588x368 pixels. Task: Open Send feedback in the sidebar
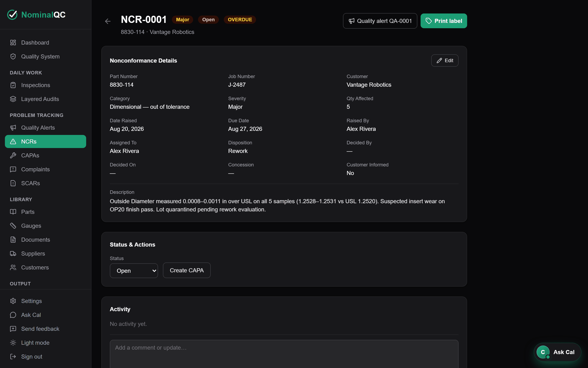tap(46, 329)
